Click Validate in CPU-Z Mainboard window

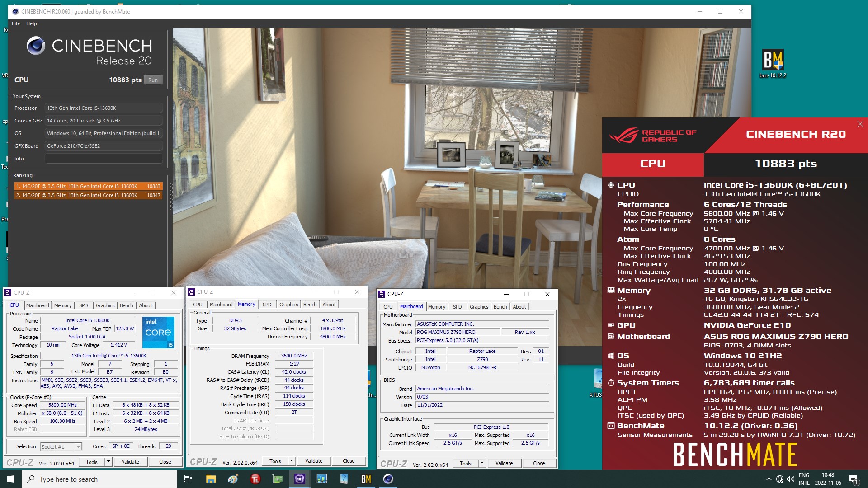pos(504,463)
